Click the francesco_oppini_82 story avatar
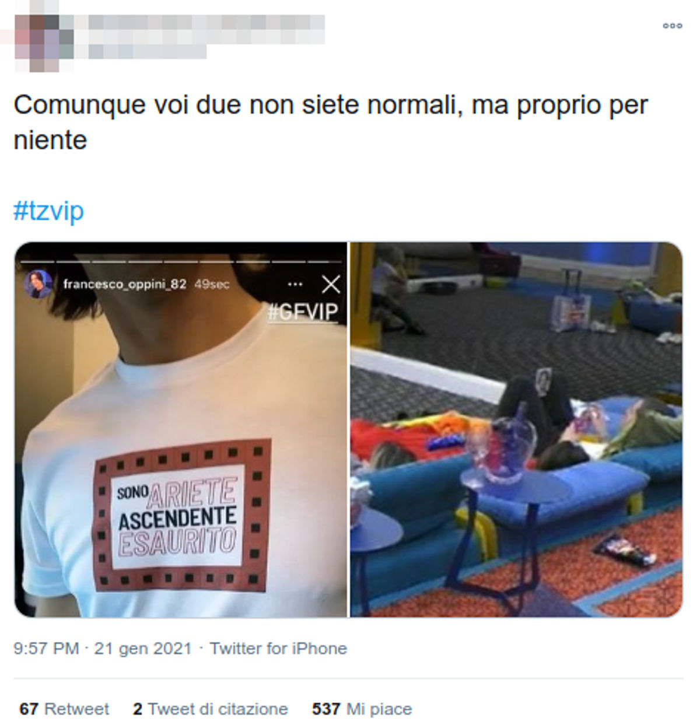 coord(38,284)
